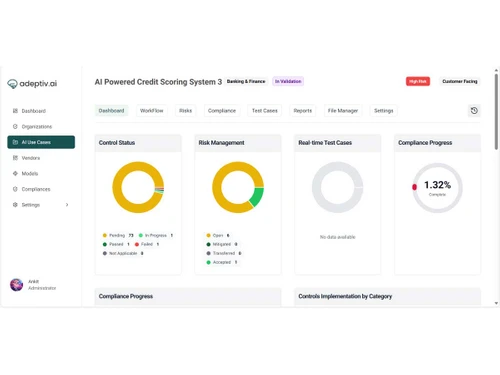Click the Pending legend label
The width and height of the screenshot is (500, 375).
click(117, 235)
